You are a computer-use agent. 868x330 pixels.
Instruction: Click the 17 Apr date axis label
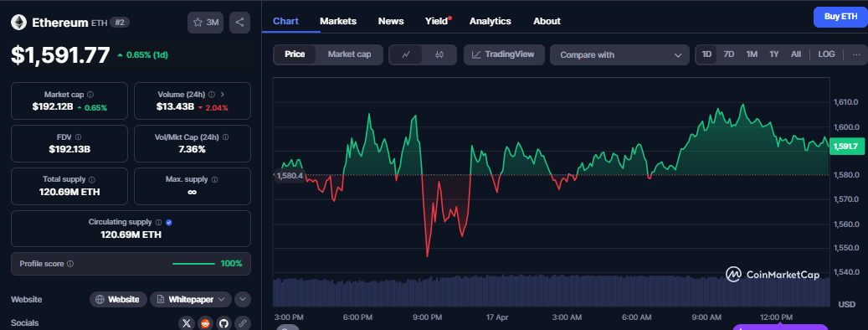point(497,317)
